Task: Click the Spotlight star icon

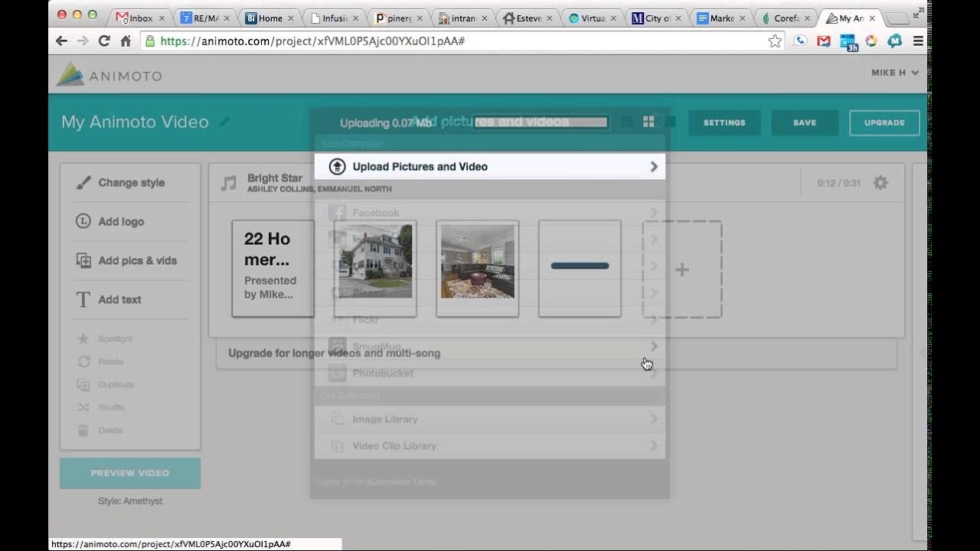Action: tap(83, 339)
